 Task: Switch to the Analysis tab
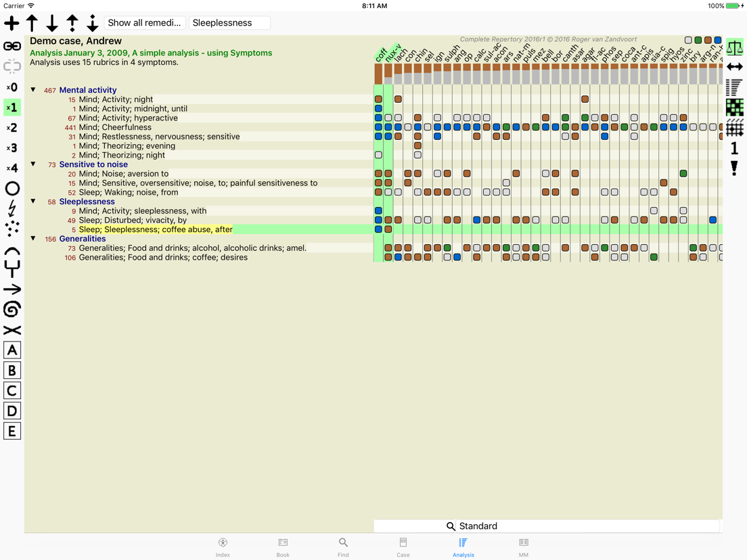463,547
